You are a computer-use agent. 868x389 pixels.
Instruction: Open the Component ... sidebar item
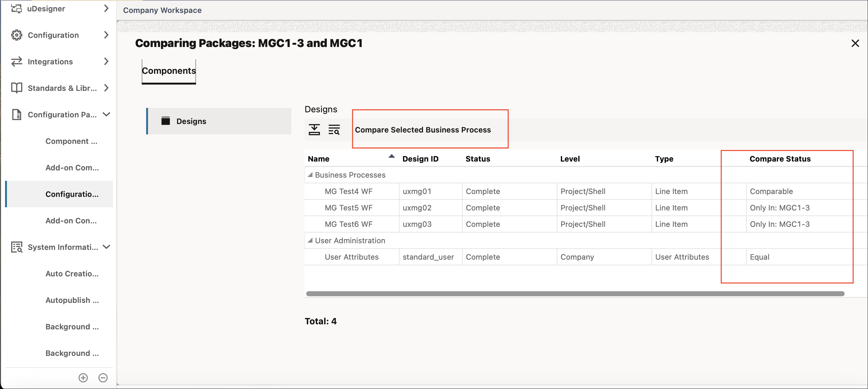tap(71, 141)
